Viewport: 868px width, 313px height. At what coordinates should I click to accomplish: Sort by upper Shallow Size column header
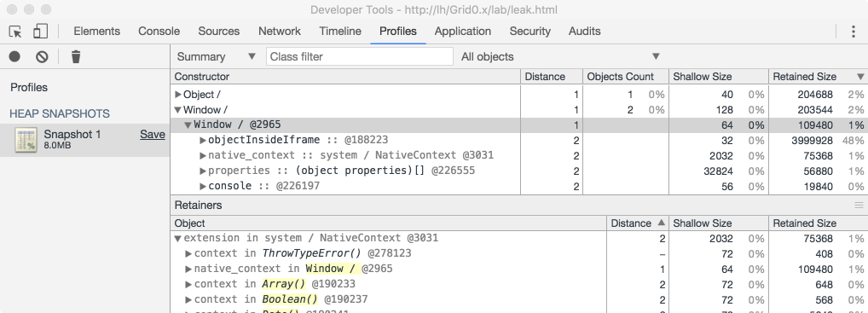click(x=719, y=77)
